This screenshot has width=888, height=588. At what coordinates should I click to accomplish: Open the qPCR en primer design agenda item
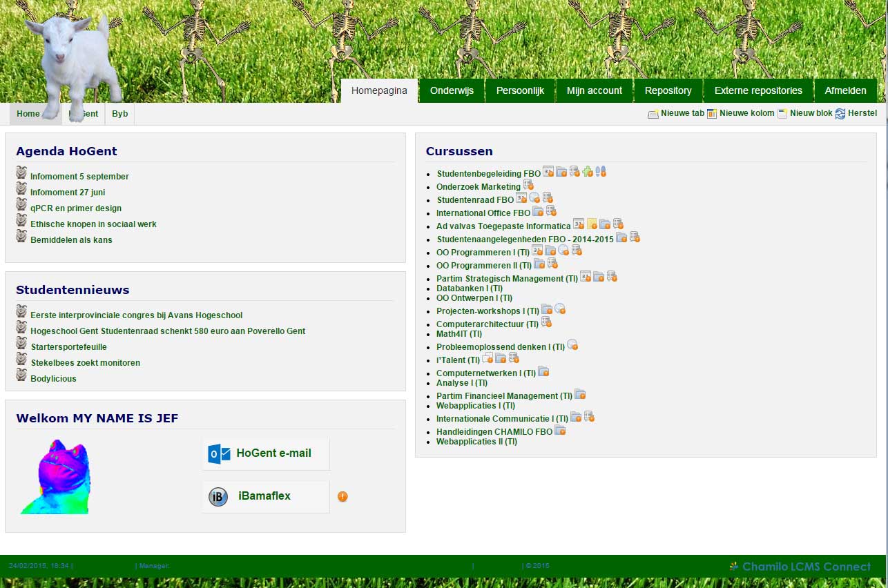point(76,208)
